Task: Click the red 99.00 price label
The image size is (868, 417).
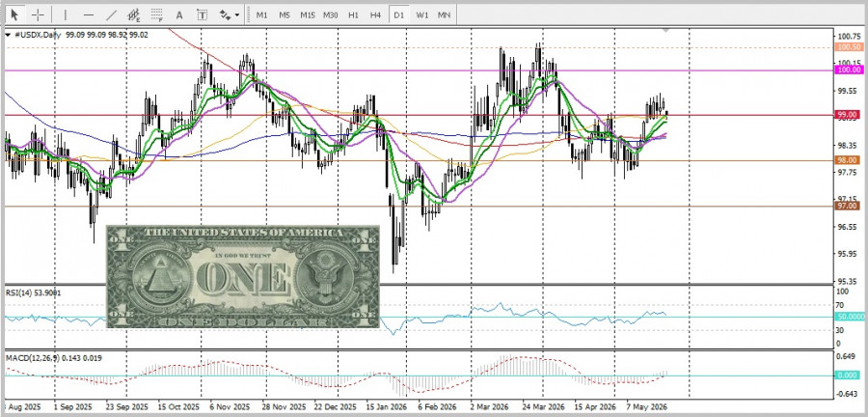Action: click(849, 115)
